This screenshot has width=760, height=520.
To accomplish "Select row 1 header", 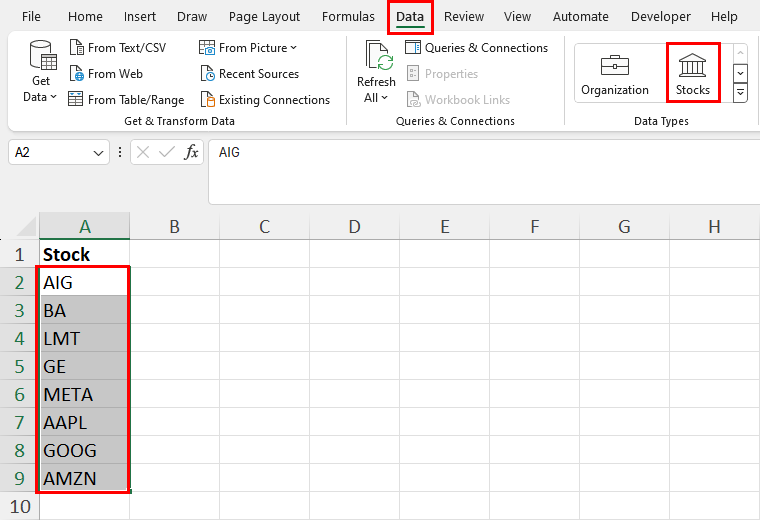I will tap(19, 254).
